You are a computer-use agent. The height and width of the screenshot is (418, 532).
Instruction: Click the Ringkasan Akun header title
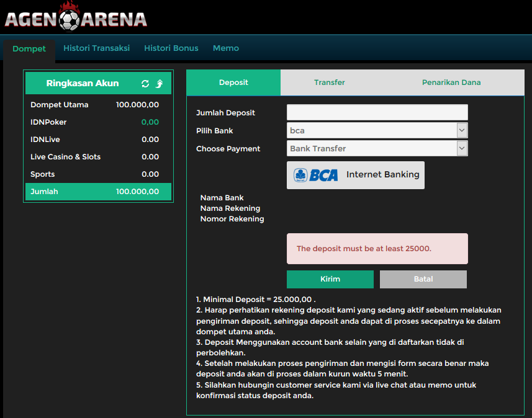click(83, 83)
